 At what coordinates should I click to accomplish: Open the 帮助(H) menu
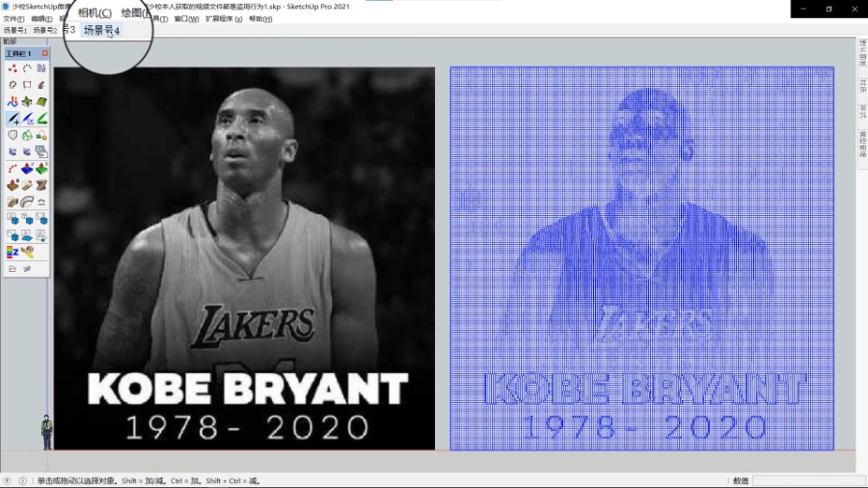pos(260,19)
